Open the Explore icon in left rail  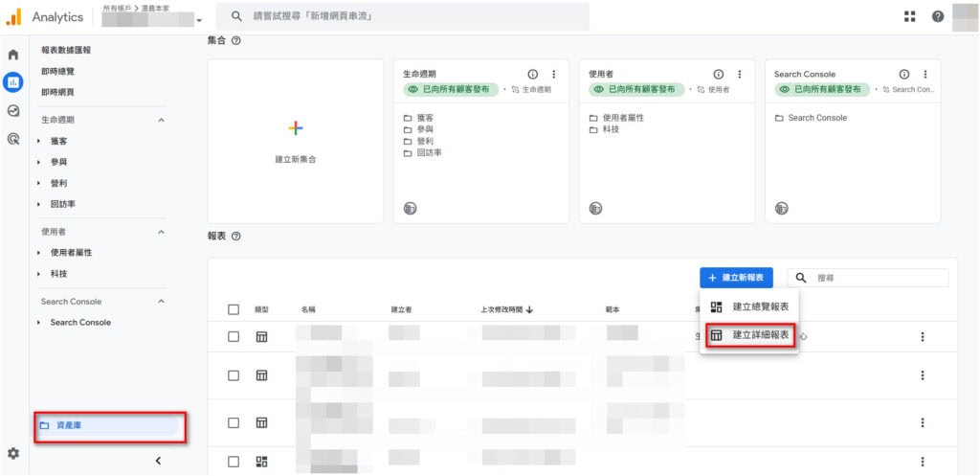click(13, 110)
